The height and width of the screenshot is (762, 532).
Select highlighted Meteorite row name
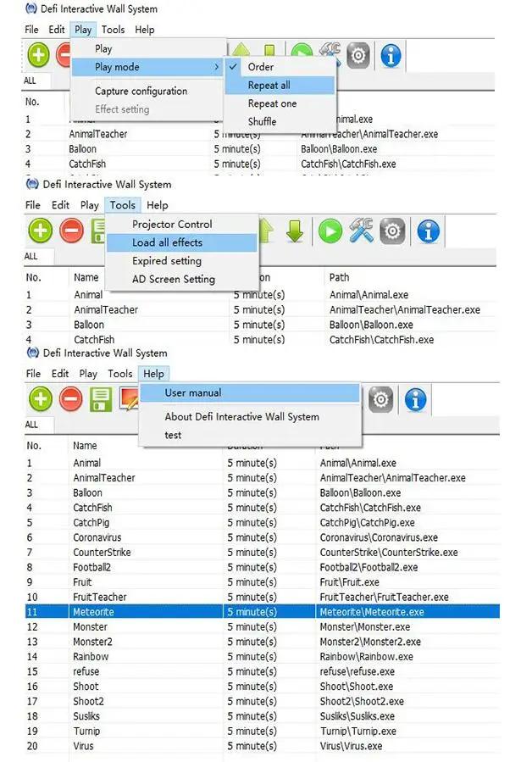pyautogui.click(x=93, y=612)
